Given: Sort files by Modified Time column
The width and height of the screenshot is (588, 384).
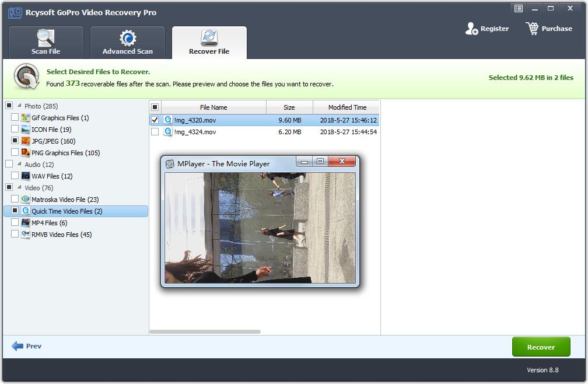Looking at the screenshot, I should pos(346,107).
